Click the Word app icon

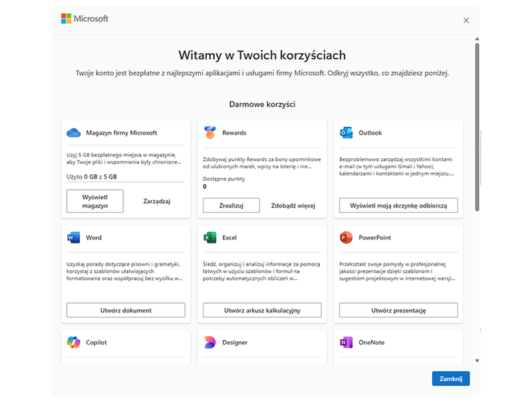tap(74, 237)
